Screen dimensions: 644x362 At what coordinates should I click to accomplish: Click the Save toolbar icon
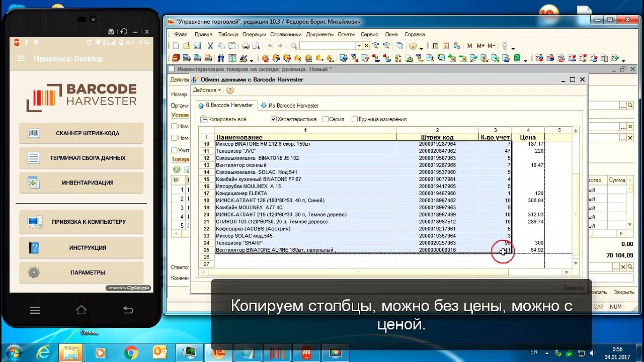point(197,46)
